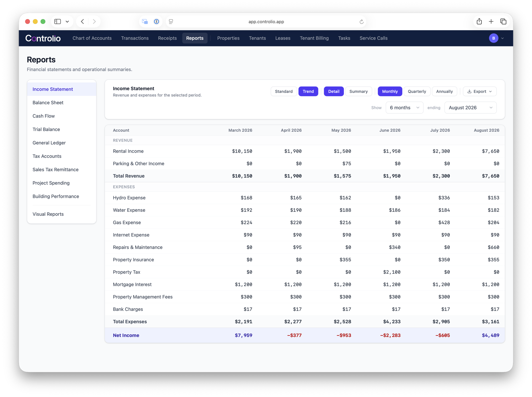The width and height of the screenshot is (532, 397).
Task: Click the Mortgage Interest row label
Action: coord(132,285)
